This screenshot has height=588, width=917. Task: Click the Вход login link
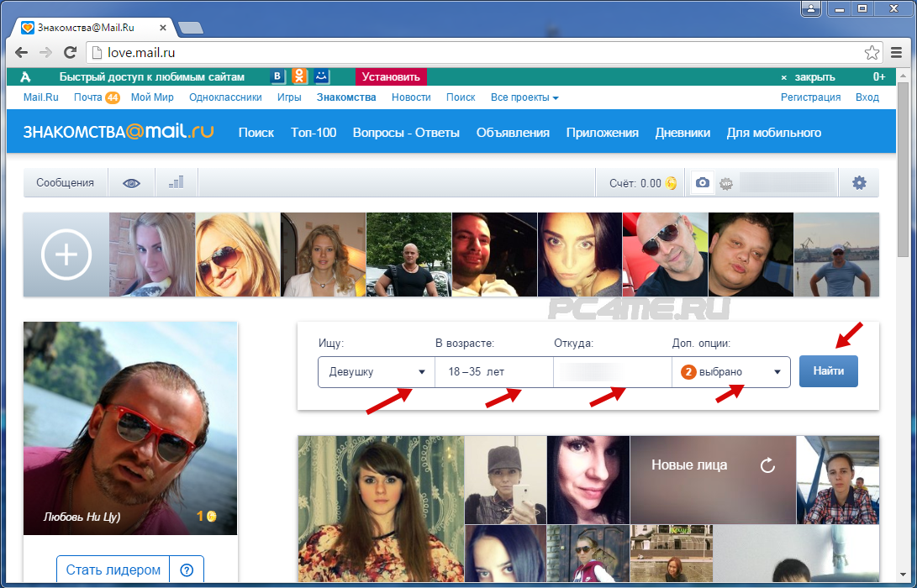point(867,97)
